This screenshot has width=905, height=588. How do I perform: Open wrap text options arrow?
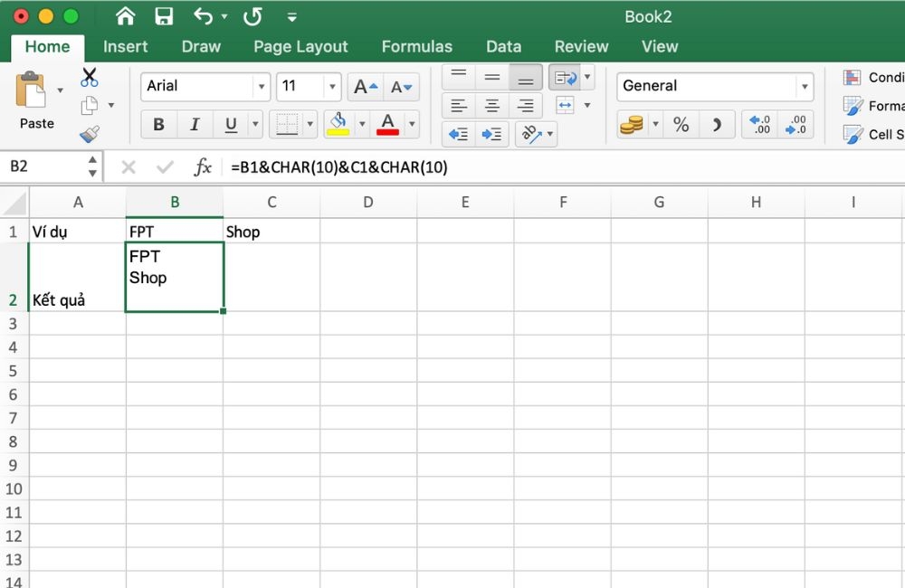587,77
